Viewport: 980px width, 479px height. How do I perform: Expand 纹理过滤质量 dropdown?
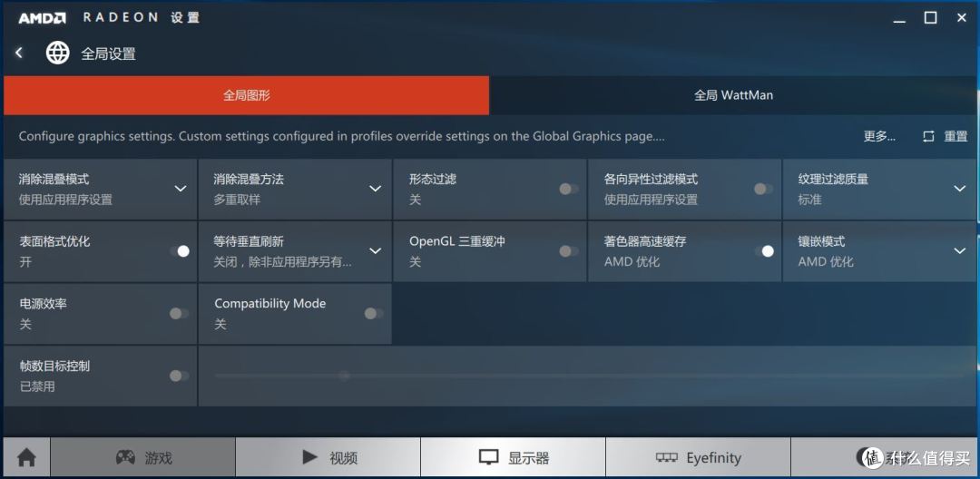960,189
